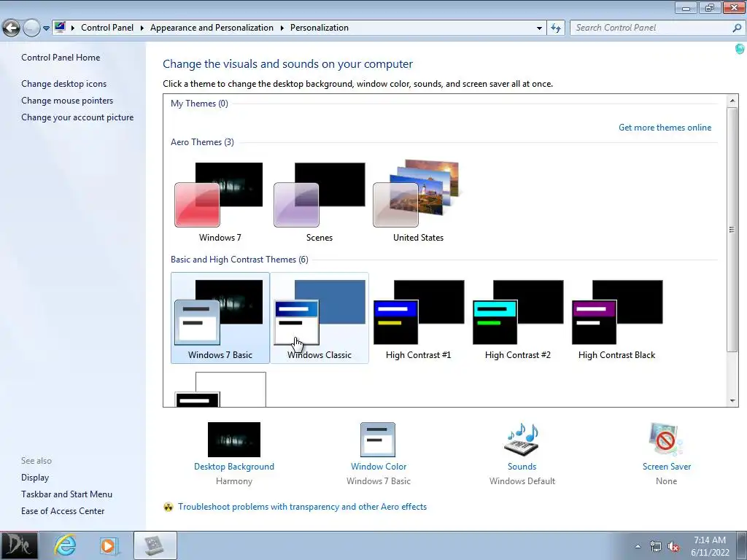747x560 pixels.
Task: Apply the Scenes theme
Action: click(320, 201)
